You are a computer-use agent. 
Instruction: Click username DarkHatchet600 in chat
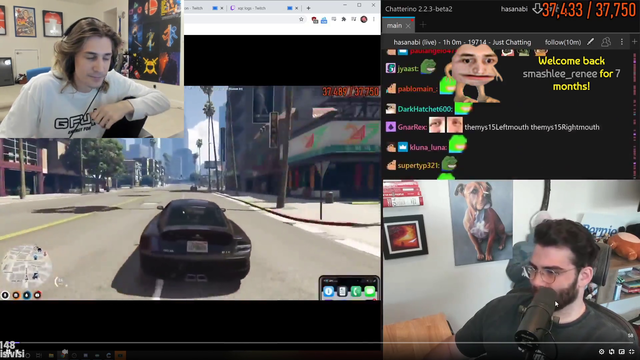pyautogui.click(x=424, y=109)
